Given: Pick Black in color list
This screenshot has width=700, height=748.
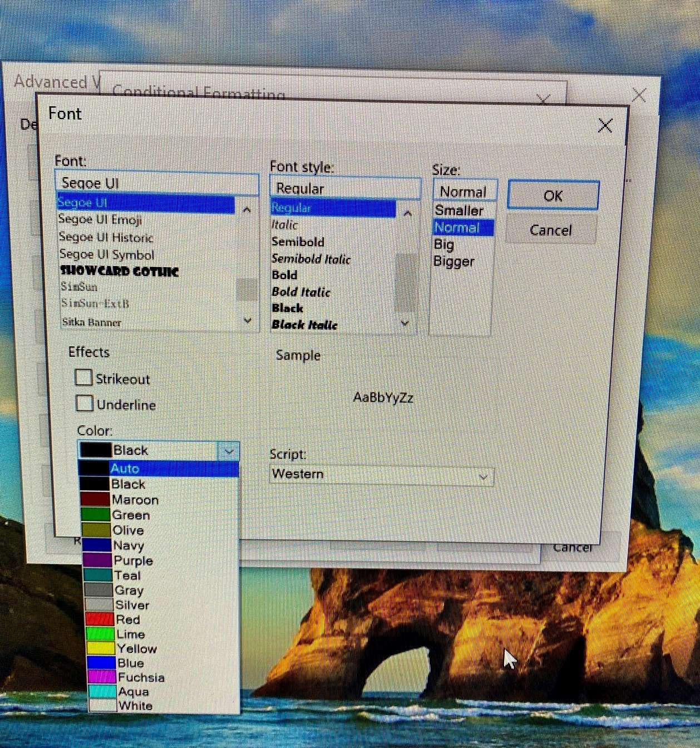Looking at the screenshot, I should click(x=159, y=484).
